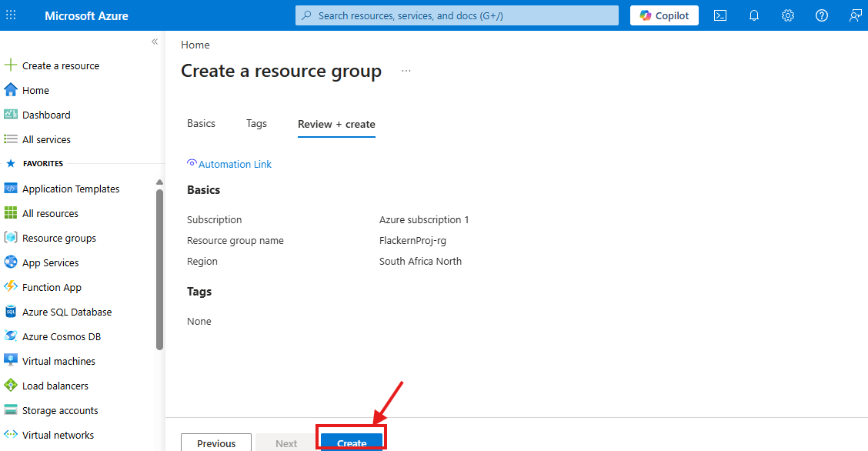868x451 pixels.
Task: Open Application Templates icon in favorites
Action: pyautogui.click(x=11, y=188)
